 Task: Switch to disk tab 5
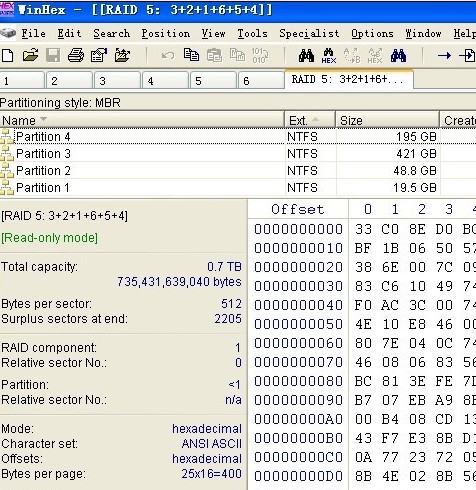(213, 80)
